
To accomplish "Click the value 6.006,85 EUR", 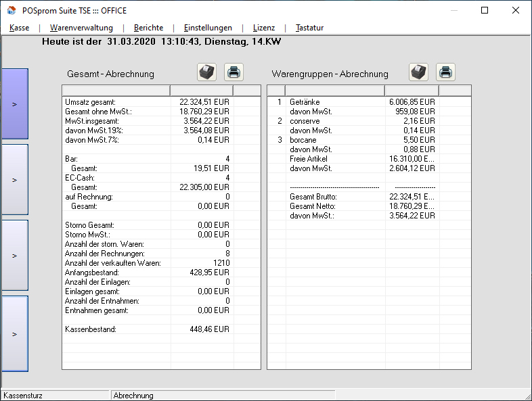I will coord(412,102).
